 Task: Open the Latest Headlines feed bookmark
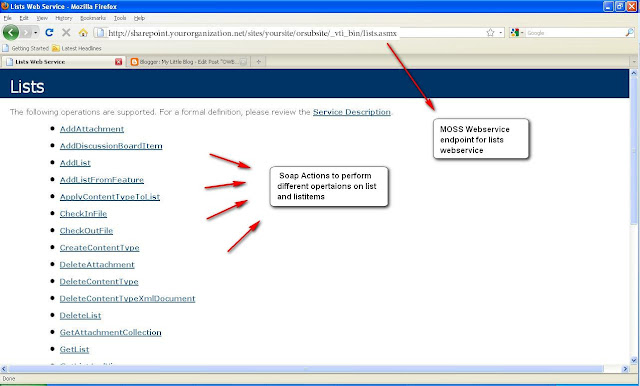(x=77, y=48)
